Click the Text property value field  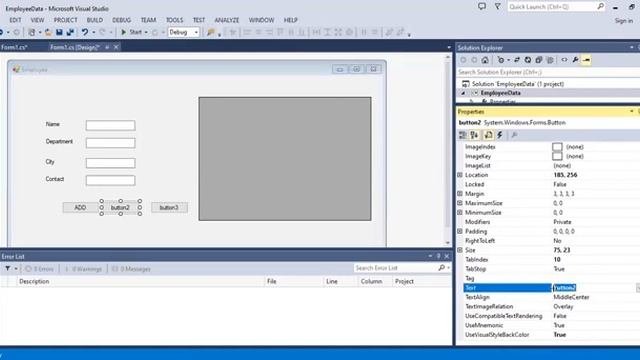click(x=594, y=288)
